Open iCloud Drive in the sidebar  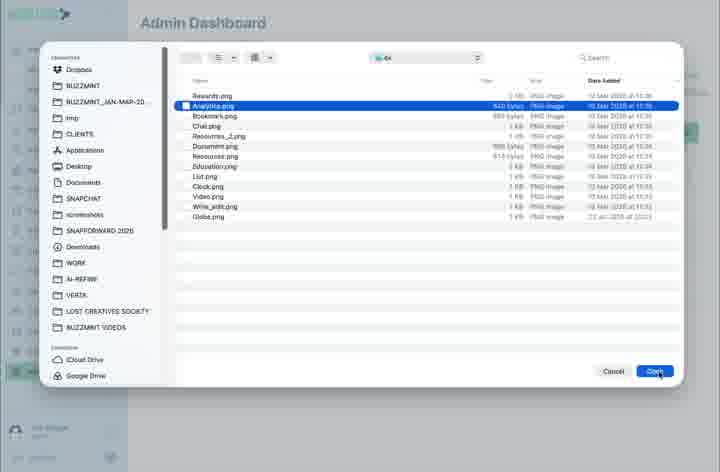[x=78, y=360]
